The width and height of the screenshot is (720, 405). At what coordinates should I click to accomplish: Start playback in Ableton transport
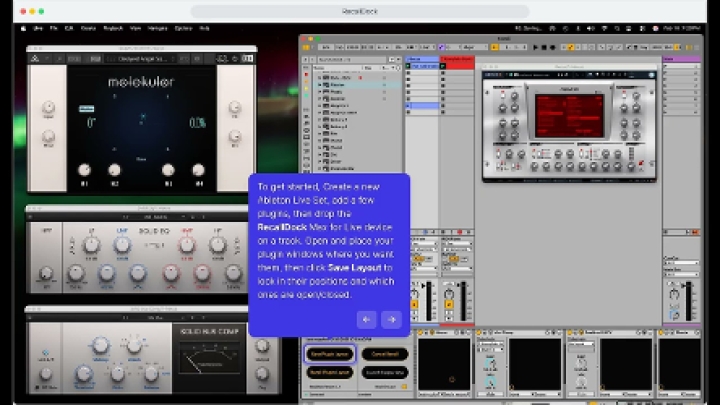click(535, 47)
